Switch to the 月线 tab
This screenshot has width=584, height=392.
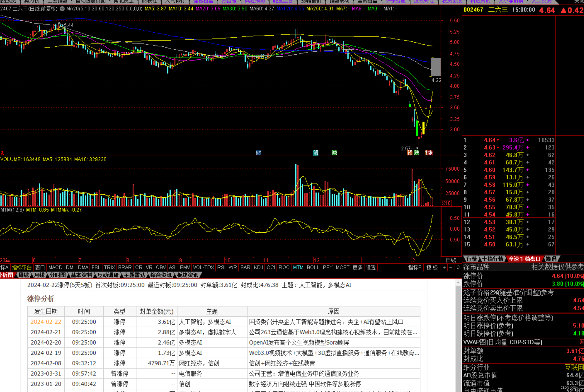click(39, 275)
